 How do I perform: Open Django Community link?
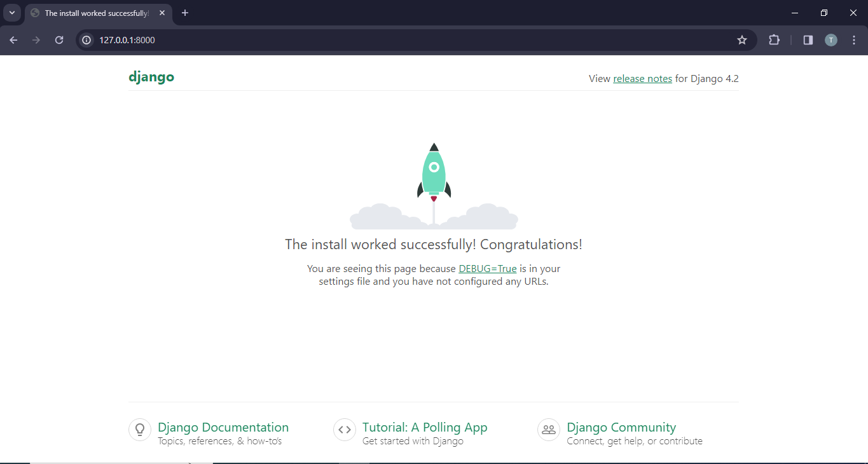click(x=621, y=427)
